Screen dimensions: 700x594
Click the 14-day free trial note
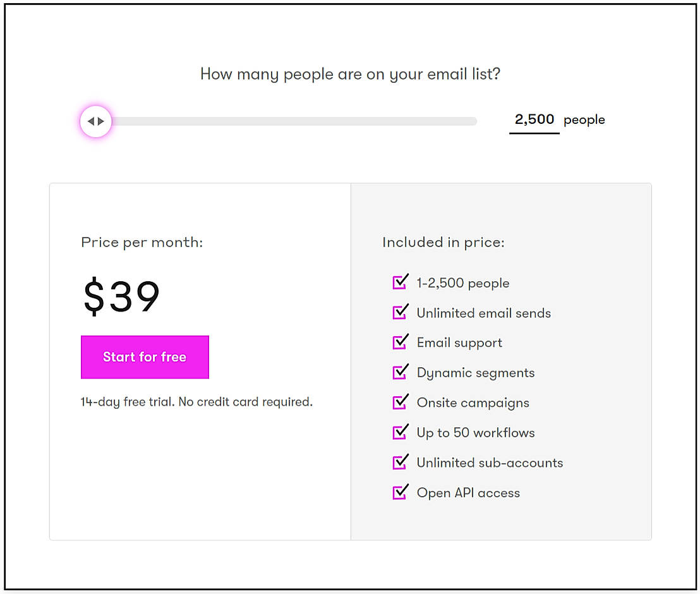point(196,402)
